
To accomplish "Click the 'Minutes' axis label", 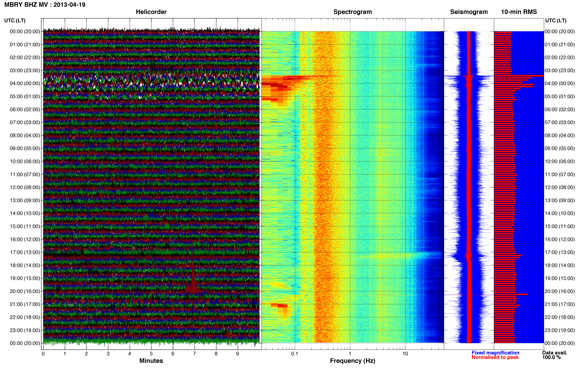I will (x=151, y=361).
